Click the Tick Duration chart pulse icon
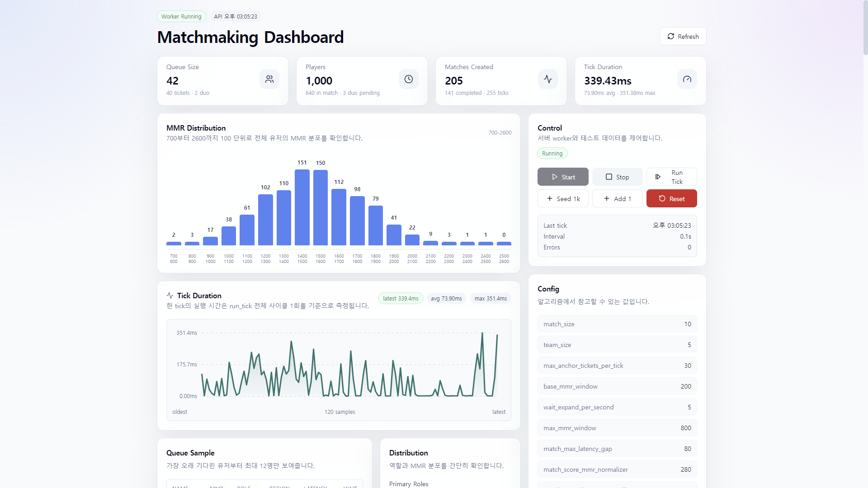Viewport: 868px width, 488px height. coord(170,296)
